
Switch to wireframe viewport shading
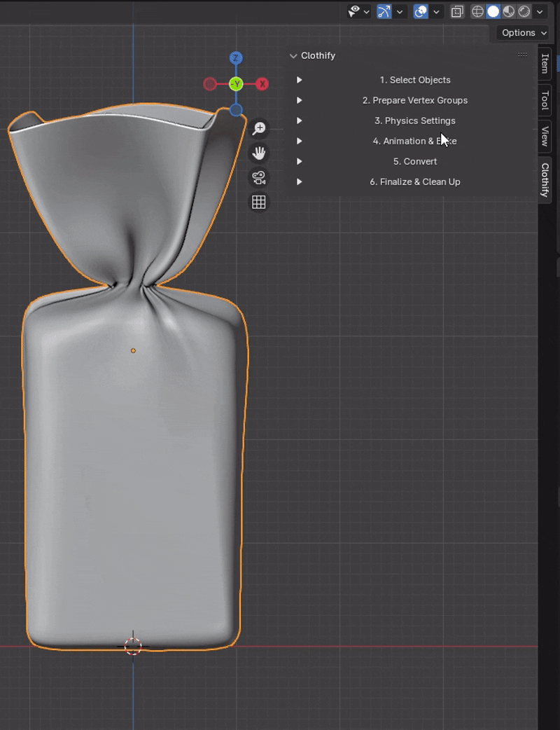(x=477, y=12)
